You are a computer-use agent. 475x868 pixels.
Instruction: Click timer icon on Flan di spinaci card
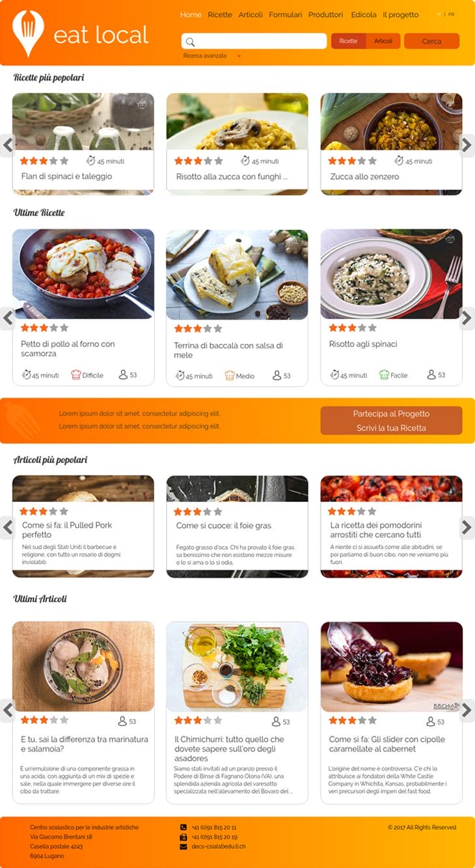click(x=90, y=161)
